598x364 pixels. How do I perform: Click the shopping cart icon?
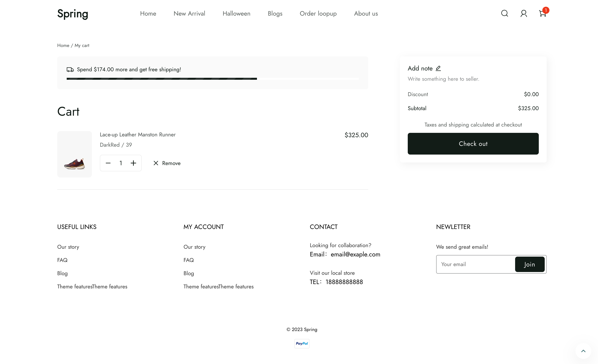(x=543, y=13)
